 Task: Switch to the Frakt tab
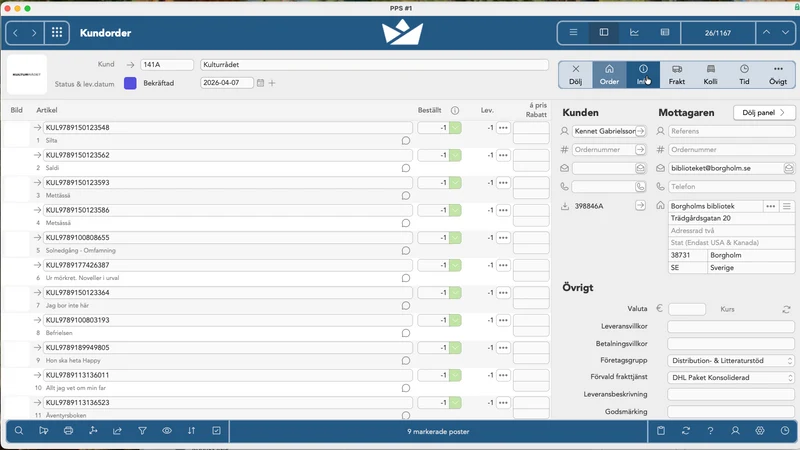pos(677,74)
